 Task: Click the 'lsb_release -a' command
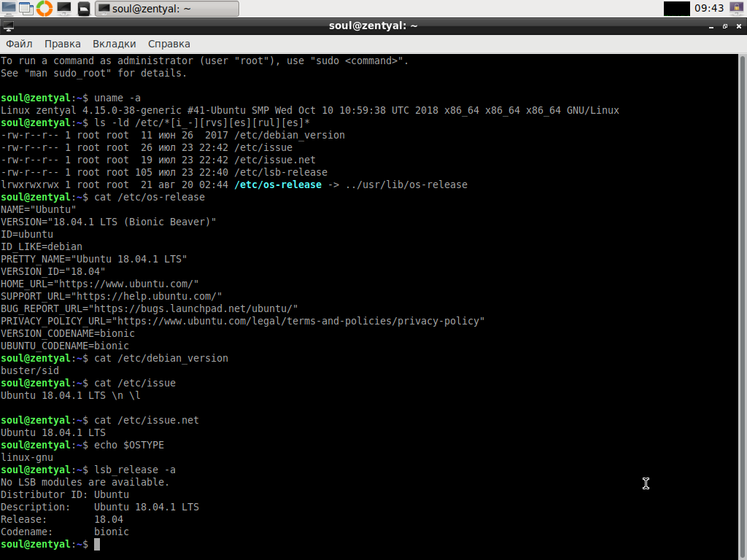click(135, 470)
